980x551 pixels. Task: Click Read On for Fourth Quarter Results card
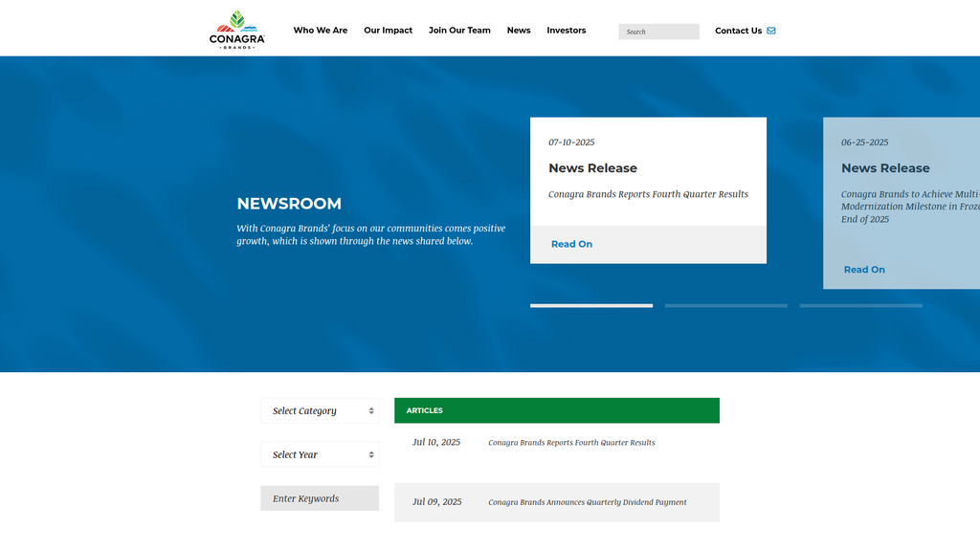pyautogui.click(x=572, y=244)
